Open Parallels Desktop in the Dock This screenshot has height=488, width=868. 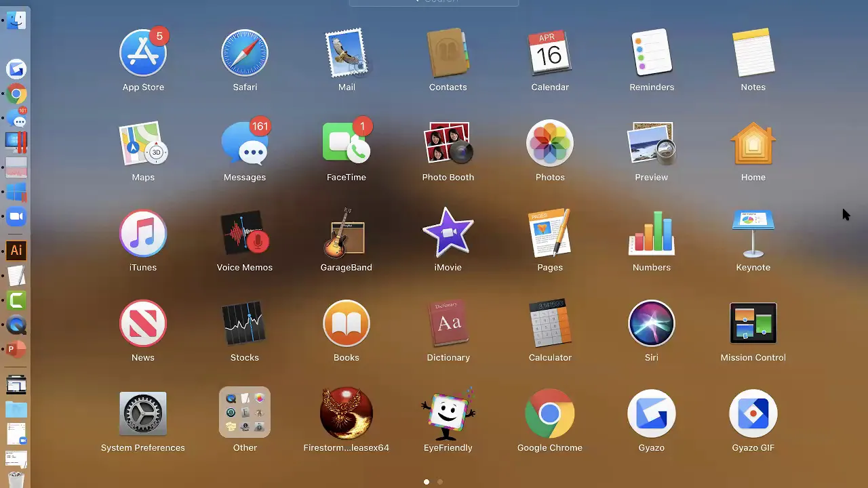tap(16, 142)
